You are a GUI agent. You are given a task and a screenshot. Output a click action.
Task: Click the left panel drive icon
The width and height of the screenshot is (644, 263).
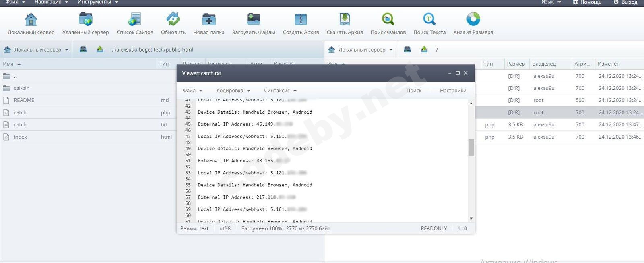tap(83, 50)
